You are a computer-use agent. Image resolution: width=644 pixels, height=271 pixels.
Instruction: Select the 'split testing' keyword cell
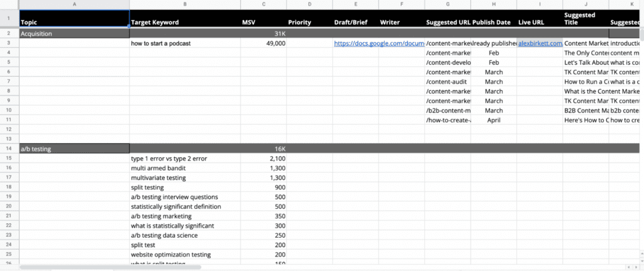[185, 187]
